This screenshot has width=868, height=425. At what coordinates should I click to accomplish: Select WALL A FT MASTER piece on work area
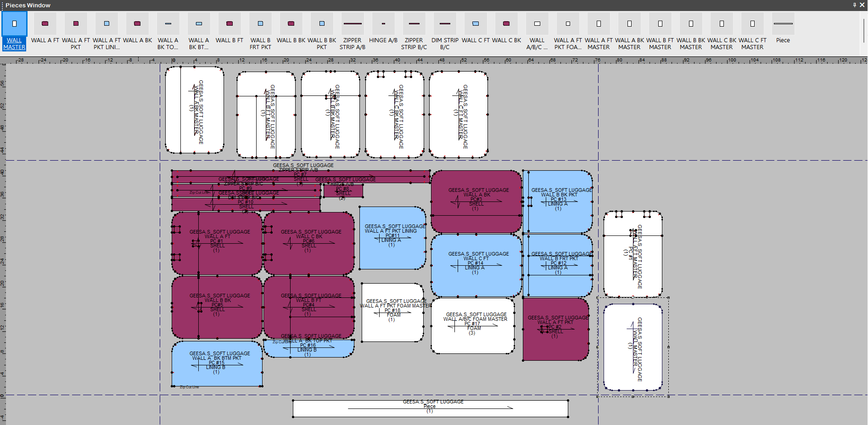point(633,254)
